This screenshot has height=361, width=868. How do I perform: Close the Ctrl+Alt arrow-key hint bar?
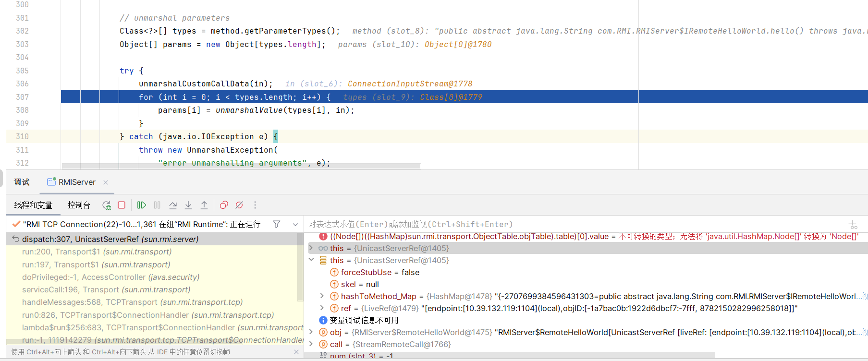[x=296, y=352]
